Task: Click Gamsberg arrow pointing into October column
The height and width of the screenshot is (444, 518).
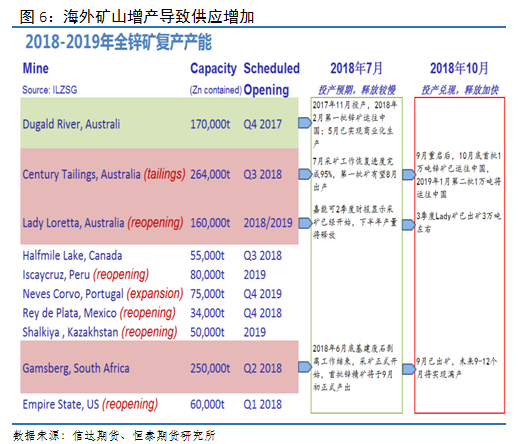Action: [x=409, y=369]
